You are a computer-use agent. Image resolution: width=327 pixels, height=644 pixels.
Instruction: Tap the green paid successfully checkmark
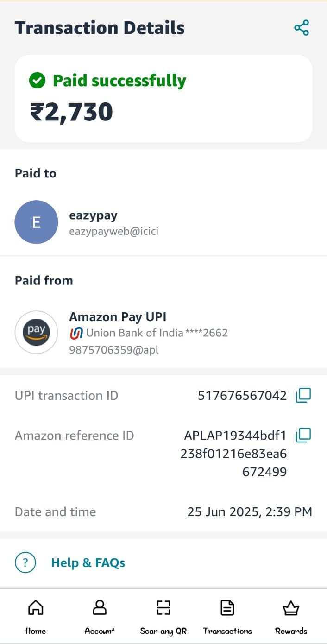click(x=37, y=81)
